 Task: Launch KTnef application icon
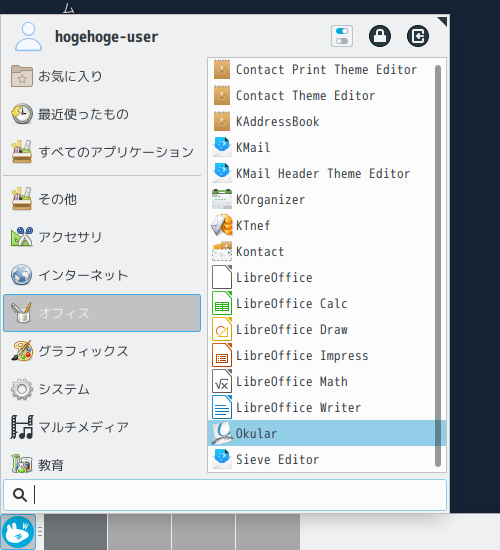coord(222,225)
